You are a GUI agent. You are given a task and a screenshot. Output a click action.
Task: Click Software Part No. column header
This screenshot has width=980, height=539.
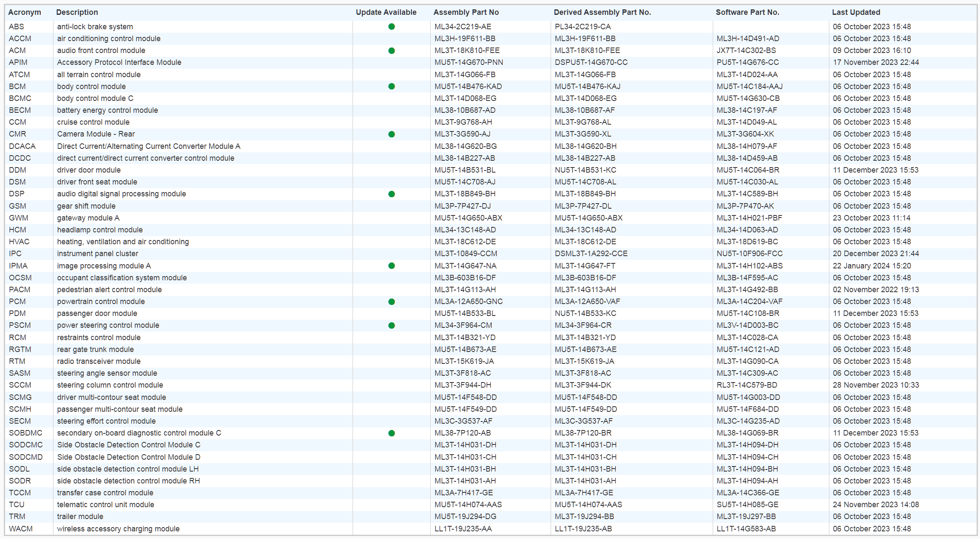[747, 12]
